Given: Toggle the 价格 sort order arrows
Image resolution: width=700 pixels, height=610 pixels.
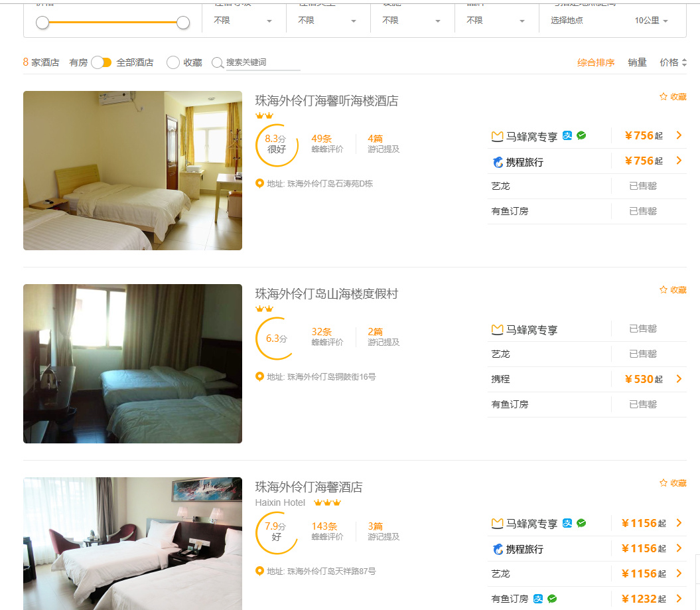Looking at the screenshot, I should point(684,62).
